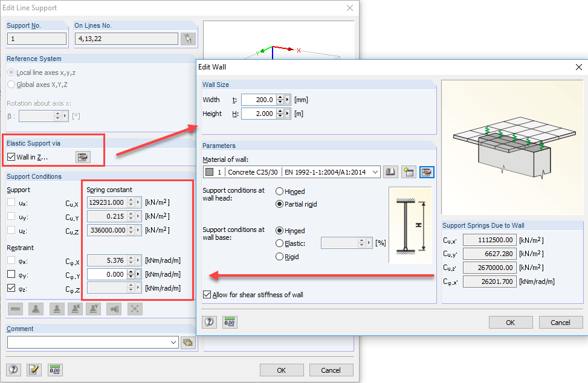588x383 pixels.
Task: Open the units and decimals icon in Edit Line Support
Action: (55, 370)
